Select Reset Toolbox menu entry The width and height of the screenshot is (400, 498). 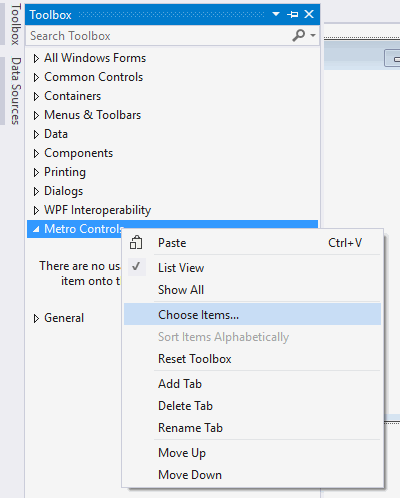tap(253, 359)
